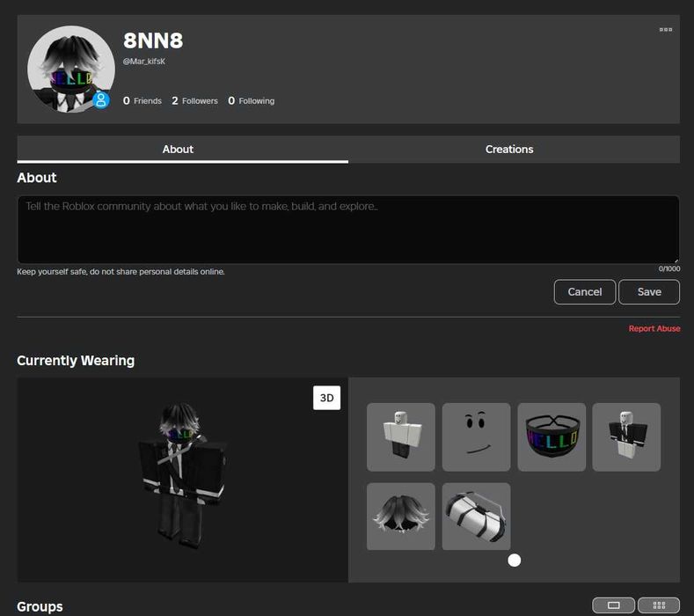Image resolution: width=694 pixels, height=616 pixels.
Task: Open the 0 Following list
Action: click(251, 101)
